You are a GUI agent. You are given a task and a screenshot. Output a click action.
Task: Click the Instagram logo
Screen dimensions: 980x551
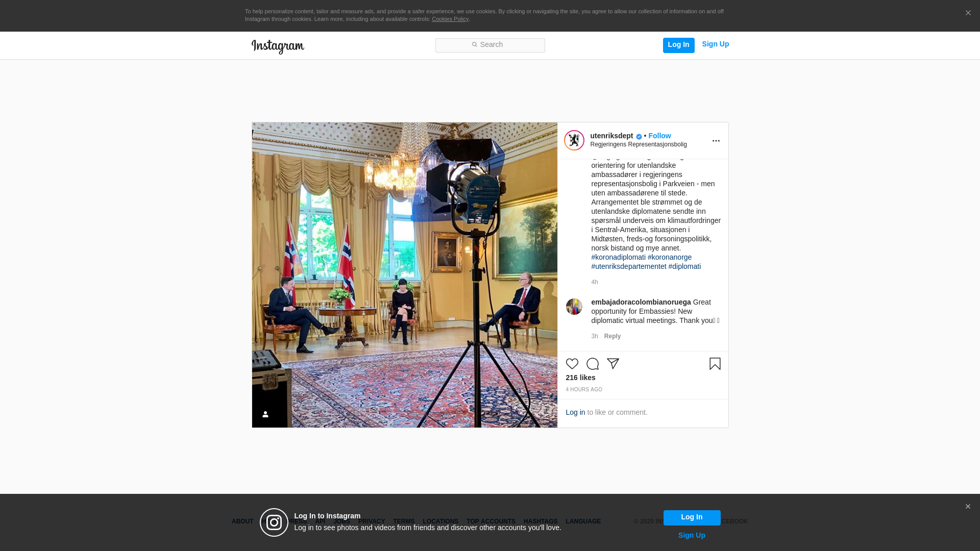tap(278, 46)
